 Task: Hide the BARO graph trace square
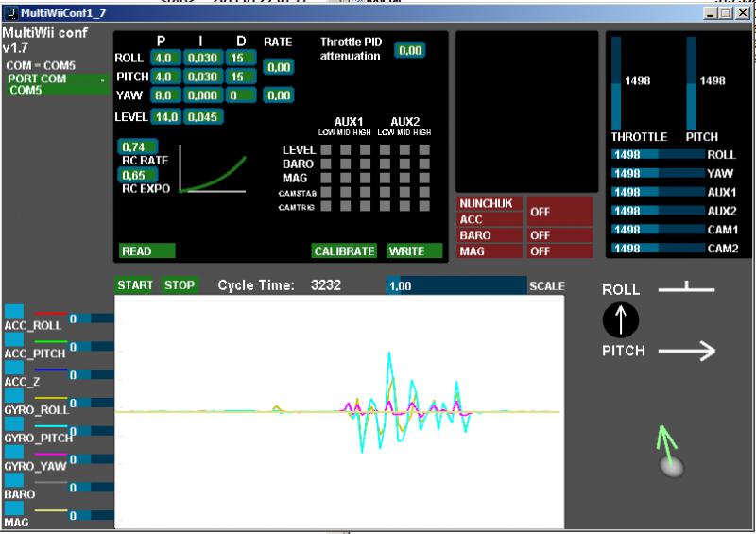tap(14, 481)
